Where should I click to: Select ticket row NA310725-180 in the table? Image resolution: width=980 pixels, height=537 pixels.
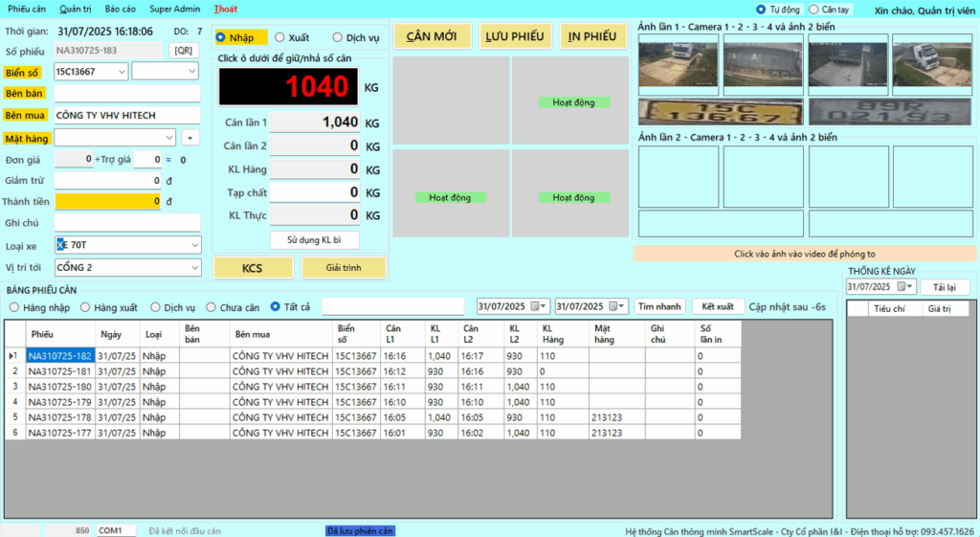60,387
